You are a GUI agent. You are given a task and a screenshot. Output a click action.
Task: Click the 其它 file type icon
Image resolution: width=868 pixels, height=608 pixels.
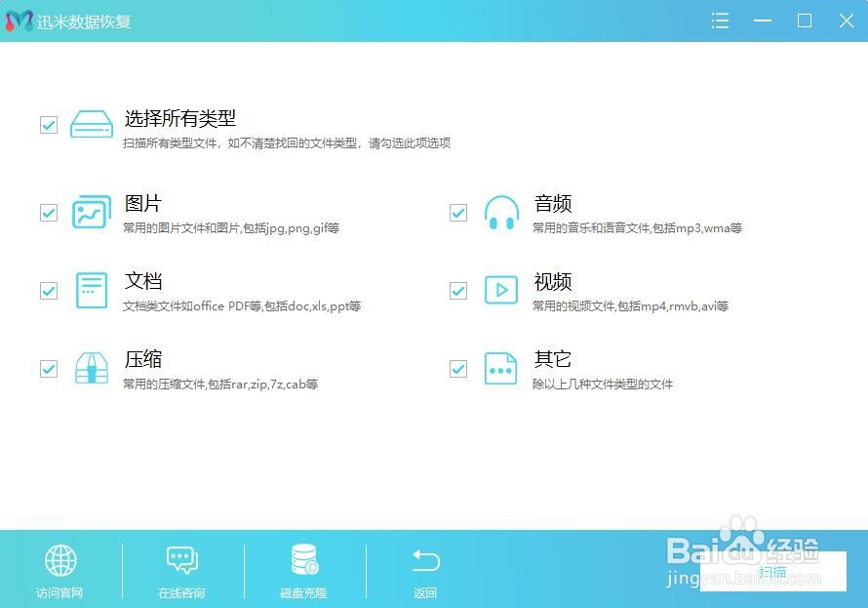pyautogui.click(x=501, y=368)
